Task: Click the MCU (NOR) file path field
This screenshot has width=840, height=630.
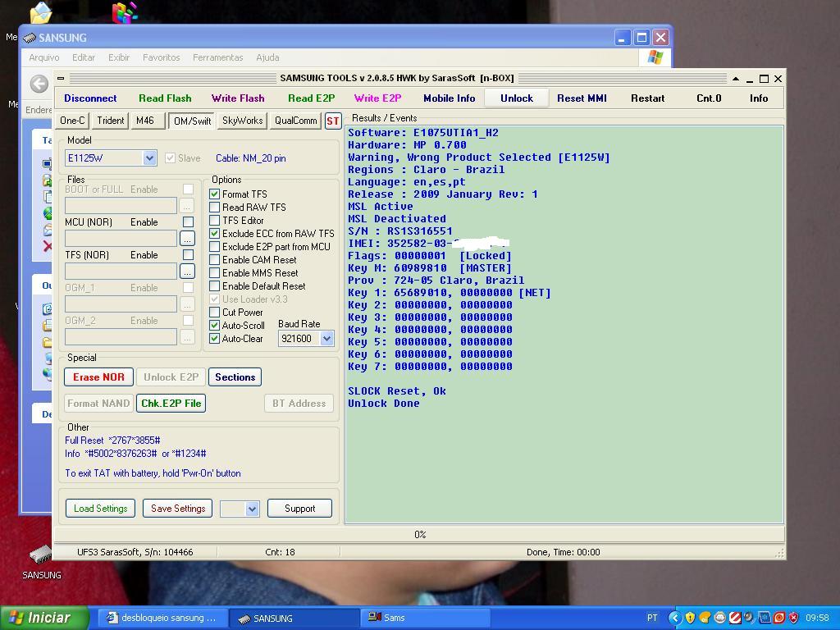Action: click(121, 239)
